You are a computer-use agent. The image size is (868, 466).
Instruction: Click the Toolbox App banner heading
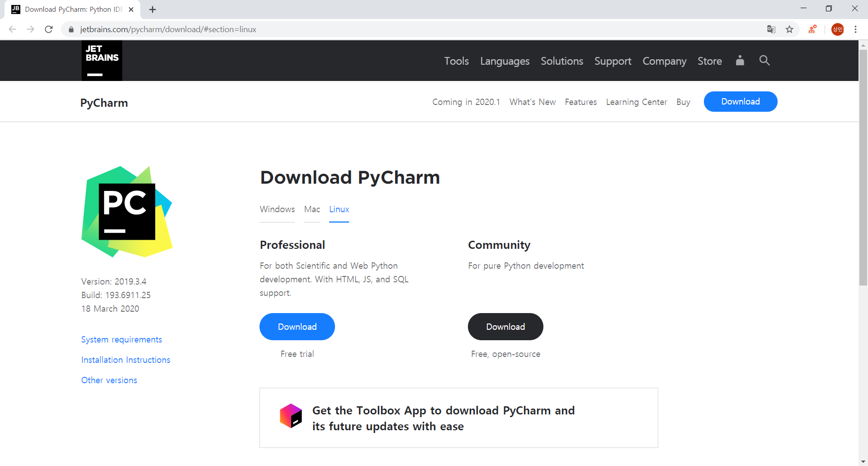point(443,418)
